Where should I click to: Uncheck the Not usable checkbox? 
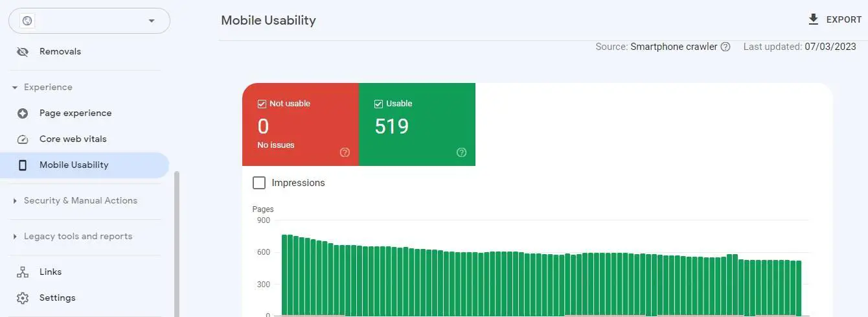(262, 104)
